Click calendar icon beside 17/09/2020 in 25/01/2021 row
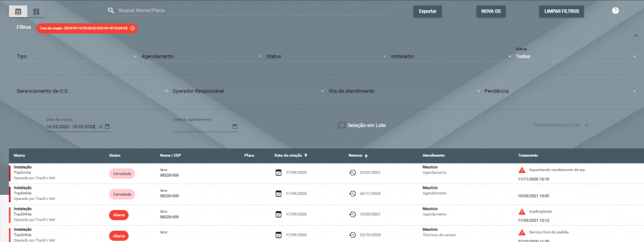 coord(279,172)
